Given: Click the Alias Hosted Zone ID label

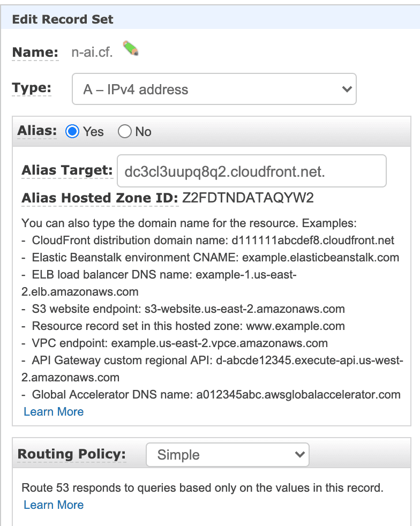Looking at the screenshot, I should 100,198.
